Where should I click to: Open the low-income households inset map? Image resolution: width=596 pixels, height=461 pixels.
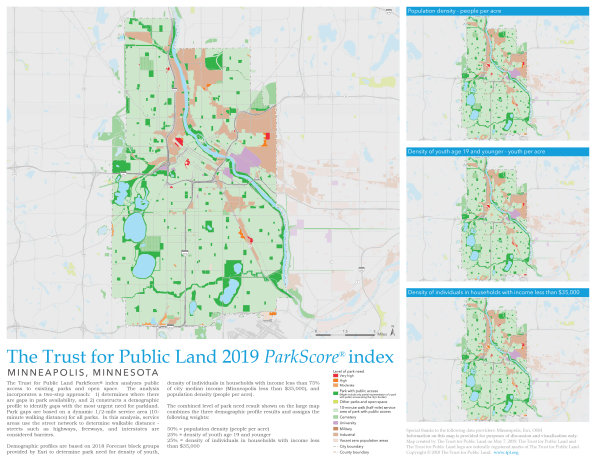coord(498,359)
